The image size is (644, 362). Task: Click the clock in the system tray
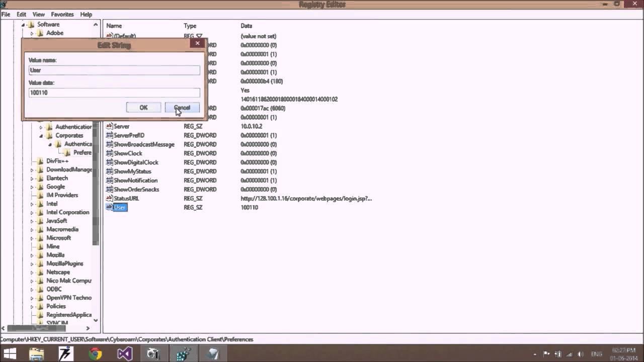tap(624, 354)
